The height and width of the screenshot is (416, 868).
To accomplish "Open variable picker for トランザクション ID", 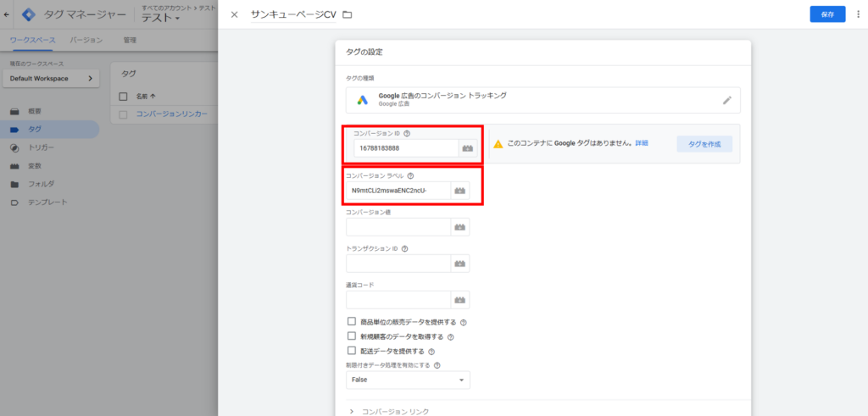I will (460, 263).
